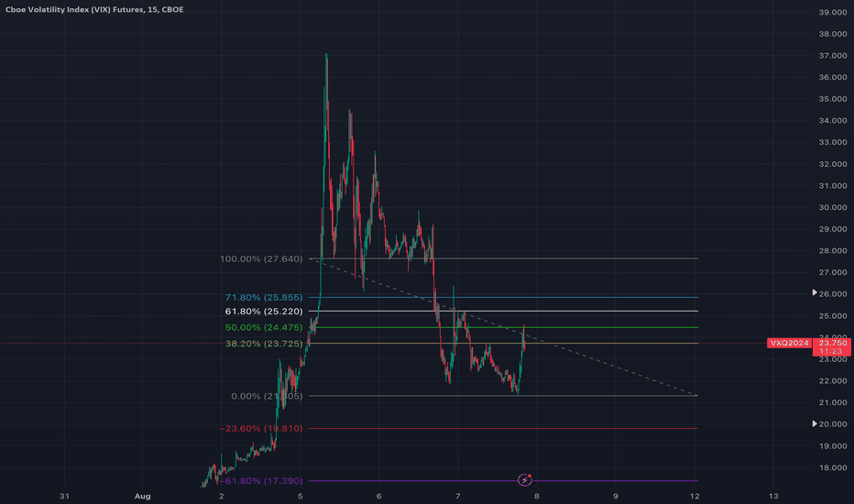Select the VXQ2024 symbol tag on price scale

click(x=789, y=343)
